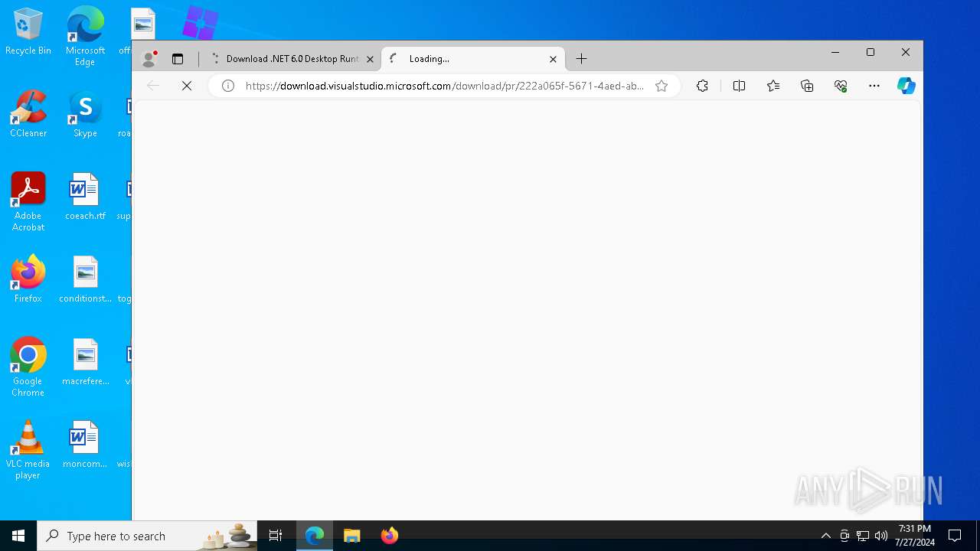Switch to Download .NET 6.0 Desktop Runtime tab
The image size is (980, 551).
click(292, 59)
